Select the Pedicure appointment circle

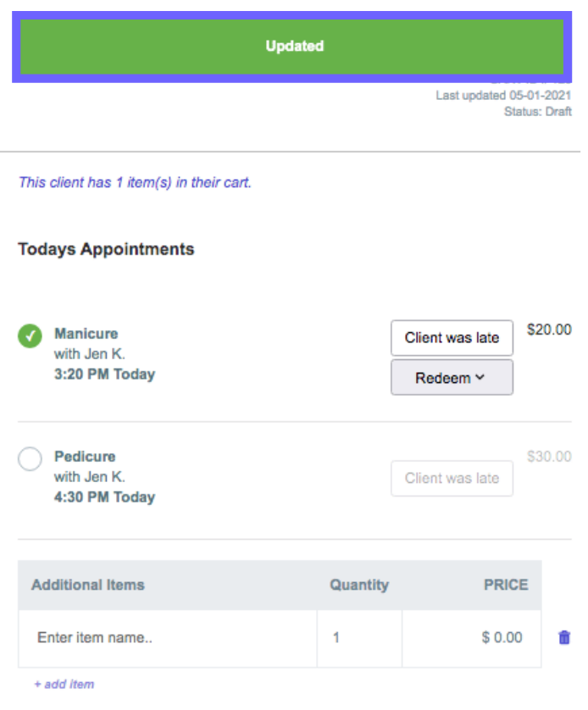tap(30, 459)
